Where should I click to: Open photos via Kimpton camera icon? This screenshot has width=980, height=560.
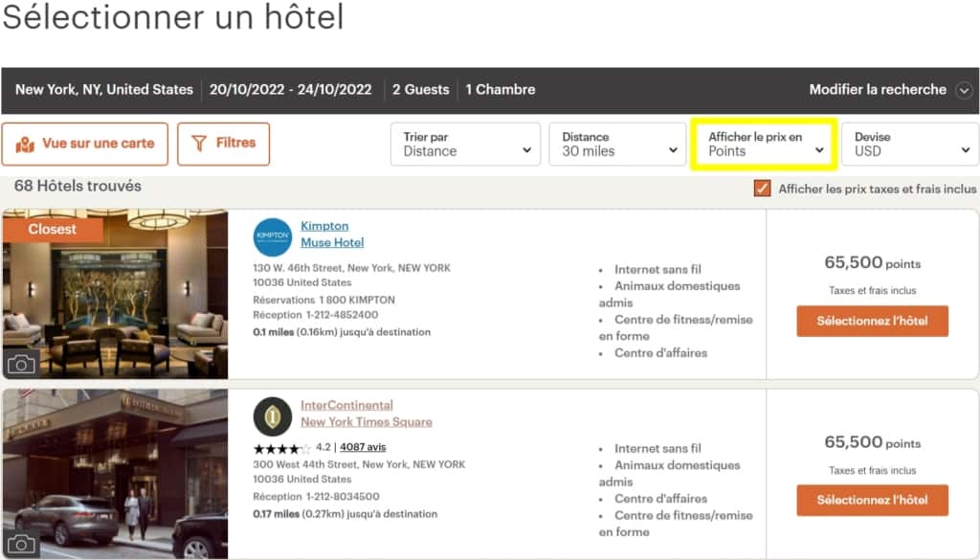tap(21, 364)
